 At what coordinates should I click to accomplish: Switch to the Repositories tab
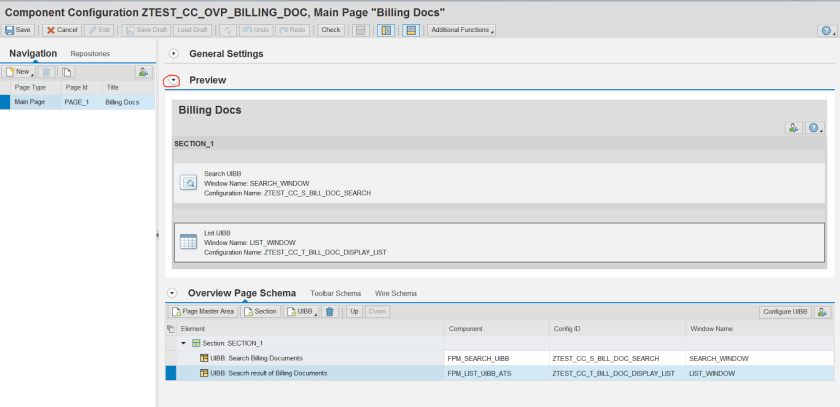coord(90,54)
